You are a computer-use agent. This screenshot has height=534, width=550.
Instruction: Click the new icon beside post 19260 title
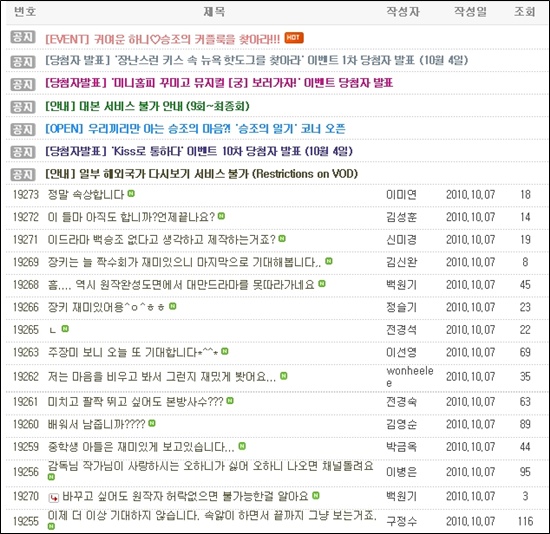[152, 423]
